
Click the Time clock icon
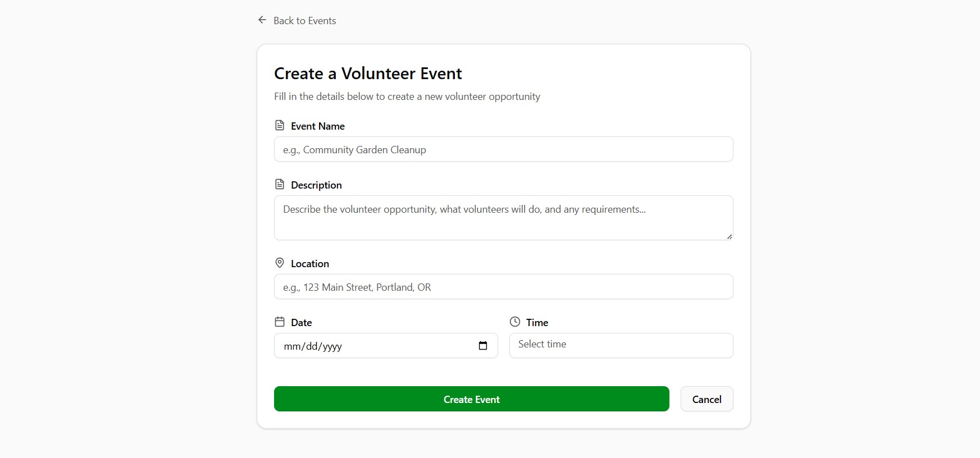tap(515, 322)
